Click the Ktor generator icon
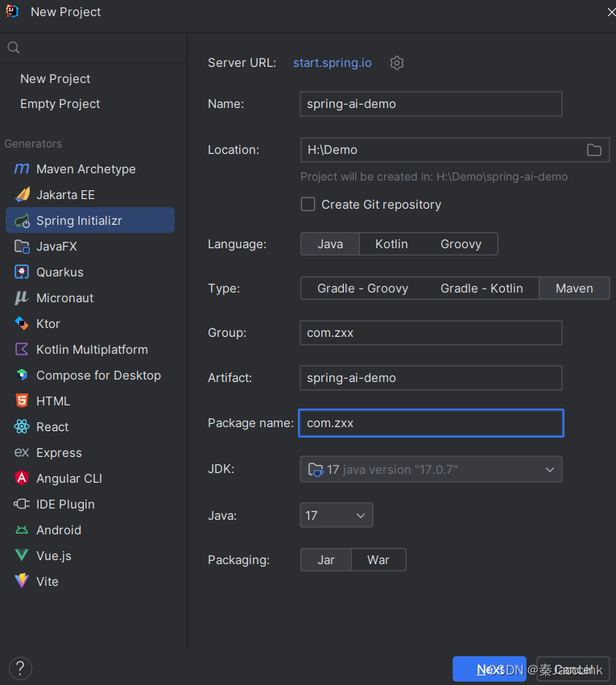Screen dimensions: 616x685 pos(22,324)
